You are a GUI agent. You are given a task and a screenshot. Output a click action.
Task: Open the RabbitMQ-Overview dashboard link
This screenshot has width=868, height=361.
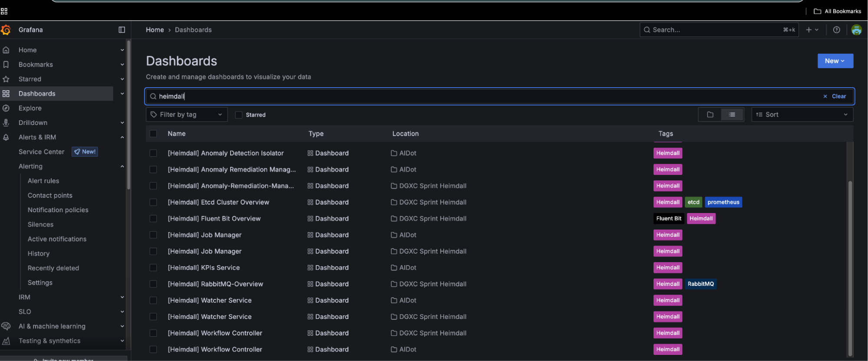(215, 284)
